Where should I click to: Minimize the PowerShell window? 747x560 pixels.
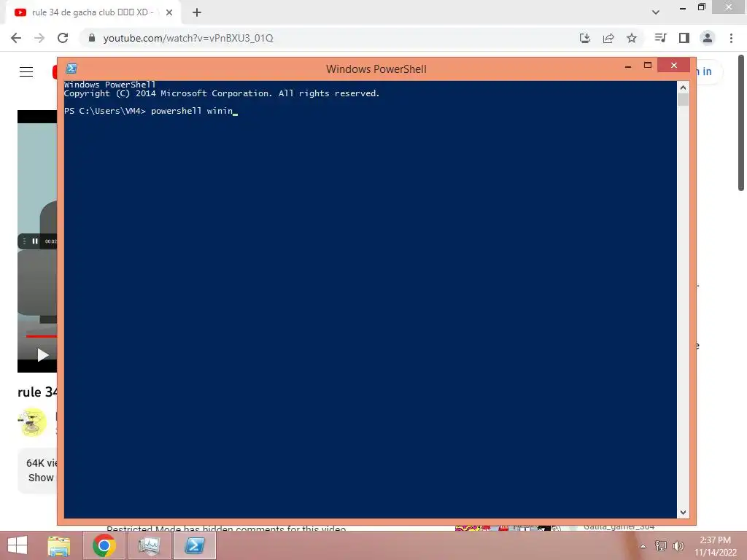628,66
